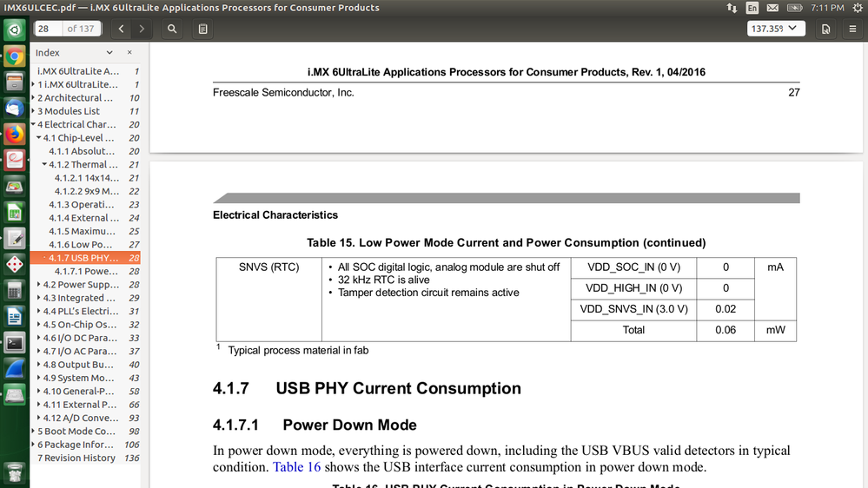
Task: Go to the next page arrow
Action: click(142, 29)
